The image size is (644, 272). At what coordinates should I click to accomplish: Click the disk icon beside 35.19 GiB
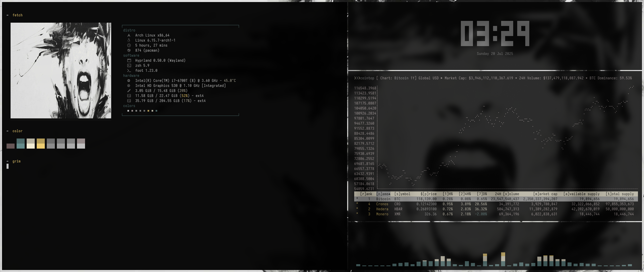pos(129,101)
